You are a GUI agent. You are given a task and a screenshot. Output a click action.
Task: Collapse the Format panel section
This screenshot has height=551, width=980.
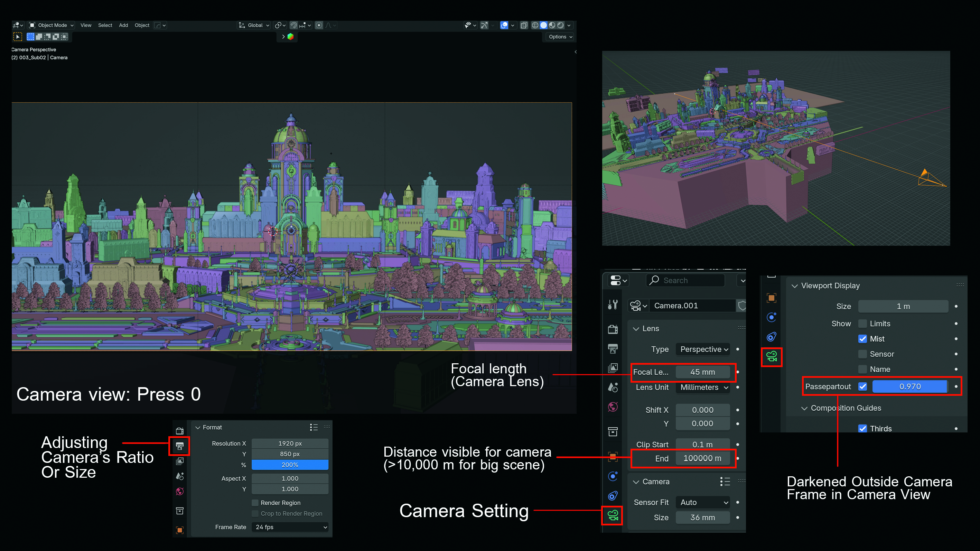click(x=198, y=427)
